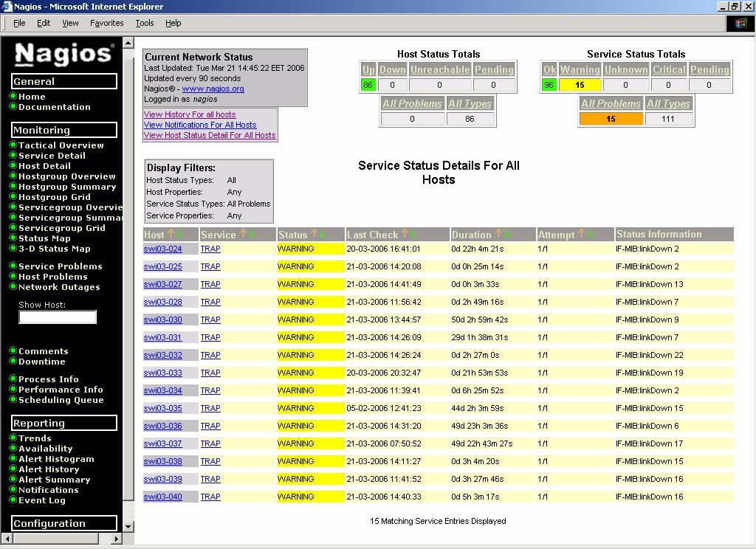
Task: Click the Warning service status header
Action: (580, 69)
